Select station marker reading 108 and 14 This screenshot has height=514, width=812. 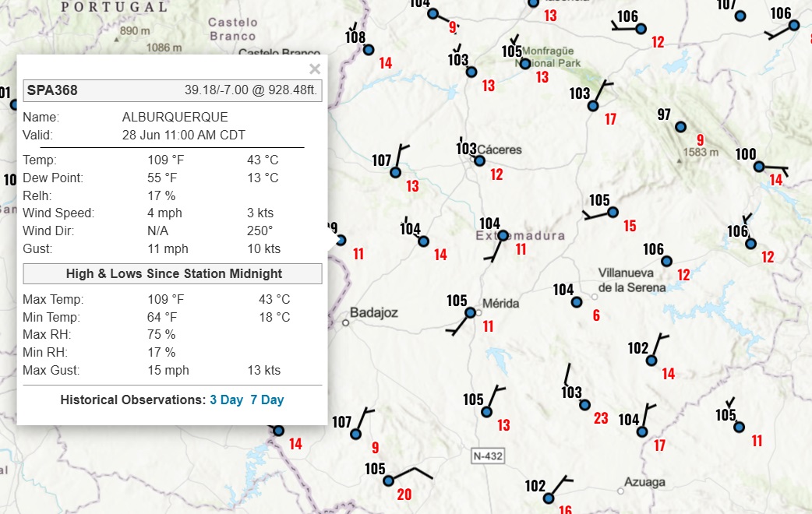(x=368, y=50)
